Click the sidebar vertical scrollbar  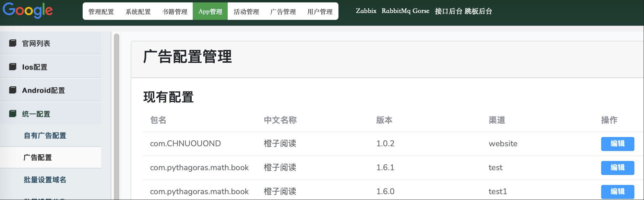click(x=117, y=116)
